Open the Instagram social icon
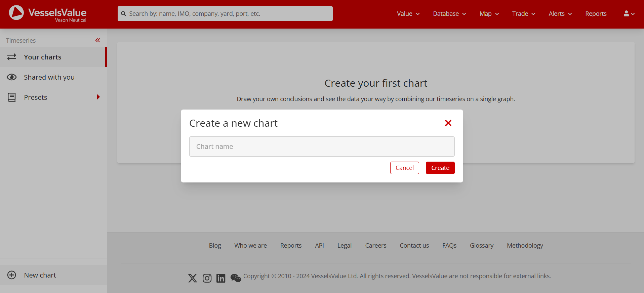Screen dimensions: 644x293 click(x=207, y=278)
